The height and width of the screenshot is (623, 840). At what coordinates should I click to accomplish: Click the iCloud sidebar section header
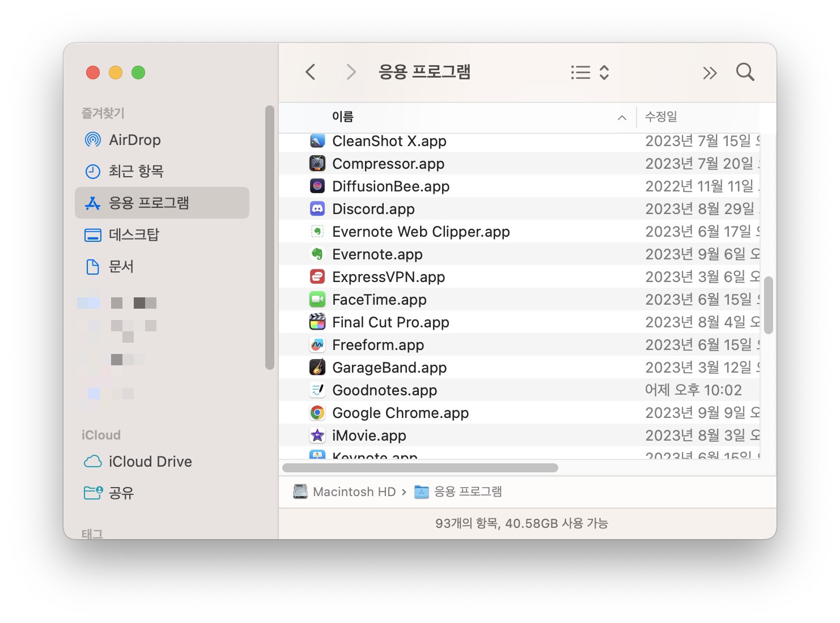coord(101,435)
